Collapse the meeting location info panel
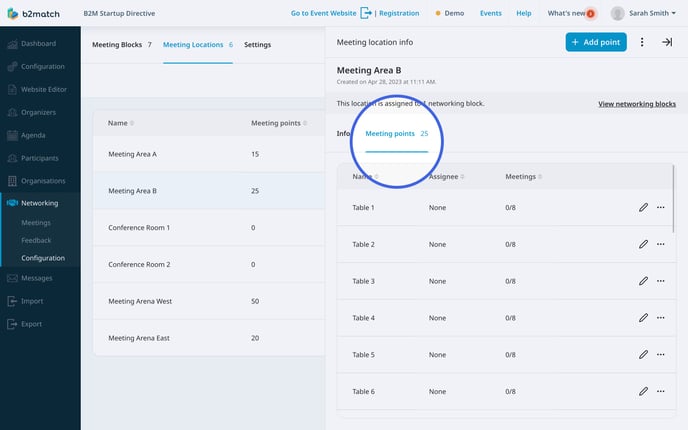 tap(667, 42)
